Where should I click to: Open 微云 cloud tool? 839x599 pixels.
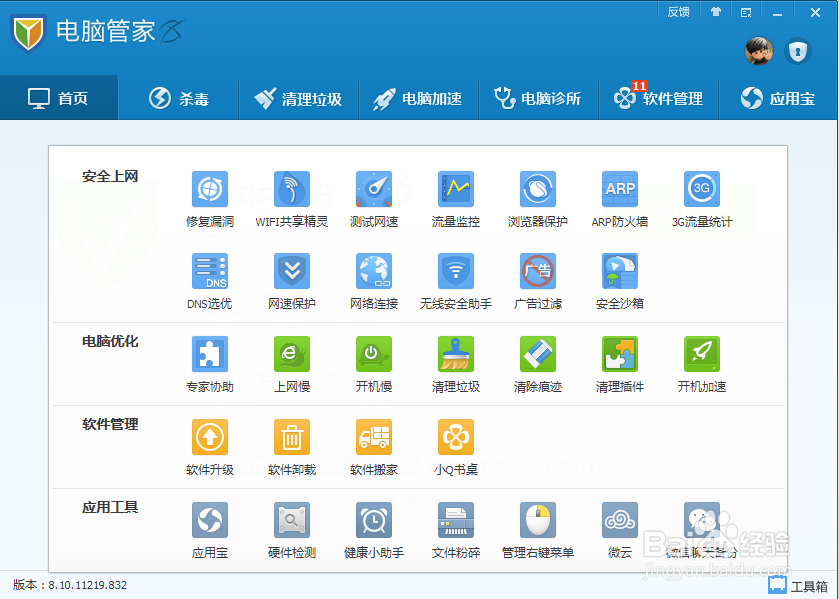[x=620, y=520]
